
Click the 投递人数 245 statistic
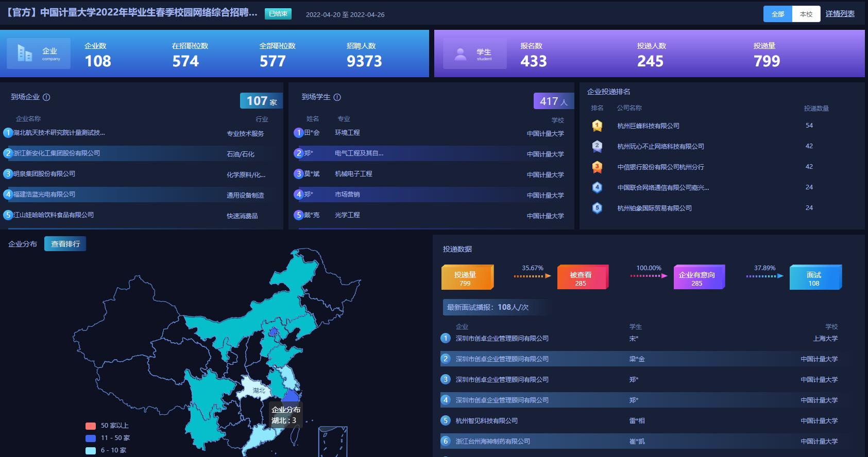651,55
